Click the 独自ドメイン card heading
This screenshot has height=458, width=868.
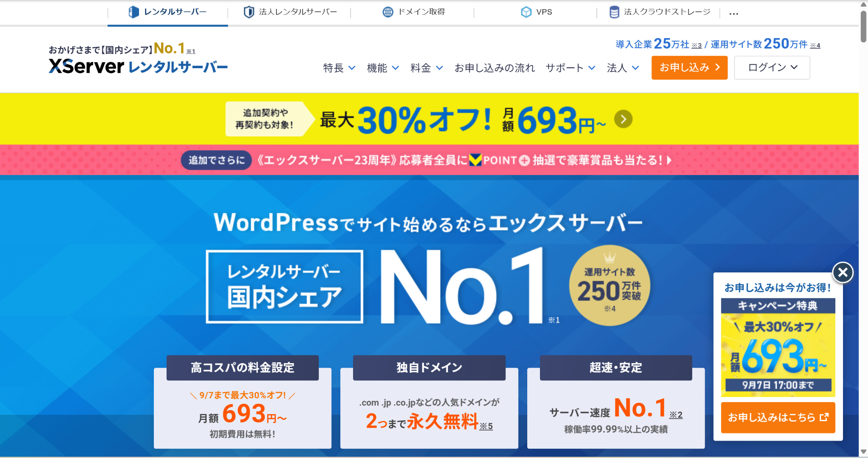click(x=429, y=367)
